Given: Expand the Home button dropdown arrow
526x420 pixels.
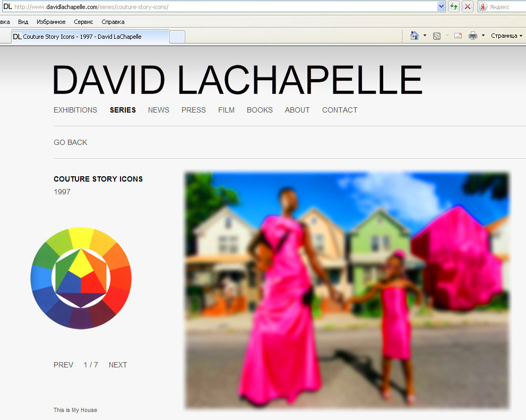Looking at the screenshot, I should [425, 36].
